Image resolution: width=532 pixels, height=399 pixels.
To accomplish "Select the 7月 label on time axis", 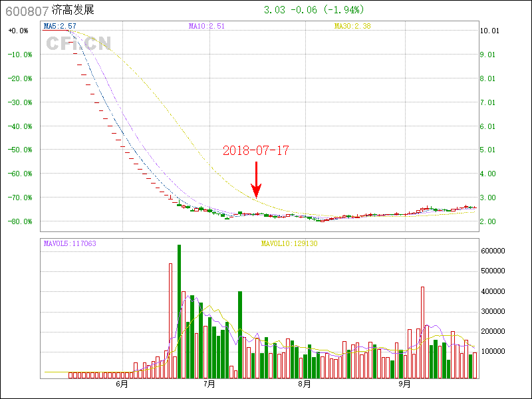I will pyautogui.click(x=209, y=384).
